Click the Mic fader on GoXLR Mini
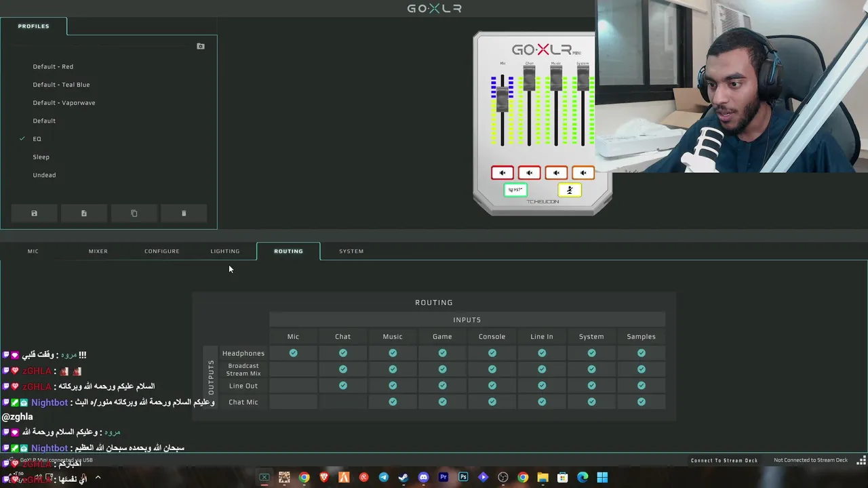This screenshot has width=868, height=488. (502, 99)
